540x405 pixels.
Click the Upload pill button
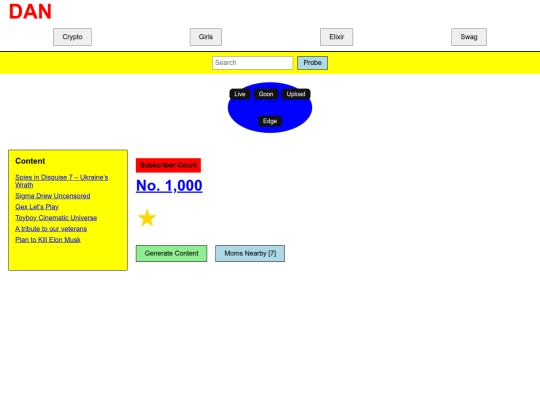click(x=296, y=94)
